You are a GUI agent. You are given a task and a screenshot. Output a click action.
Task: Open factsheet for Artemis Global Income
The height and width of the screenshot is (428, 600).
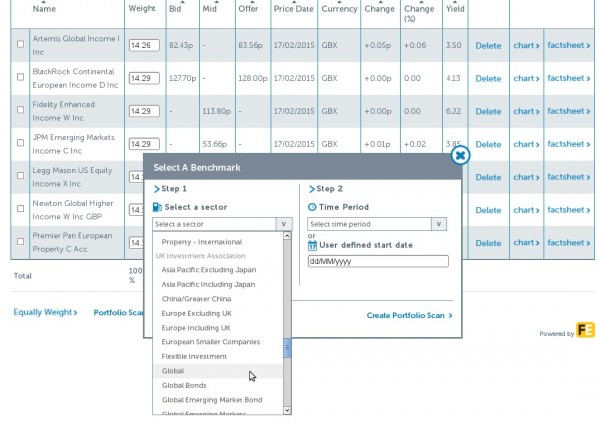pos(569,45)
